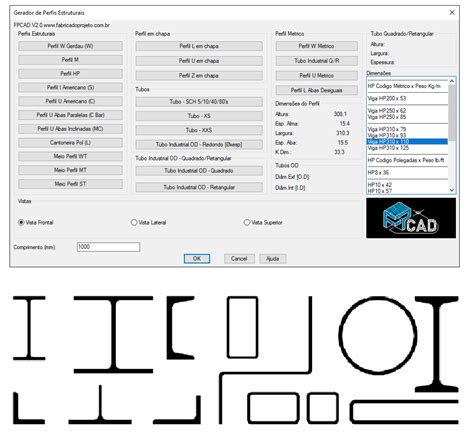The width and height of the screenshot is (474, 437).
Task: Choose Viga HP200 x 53 from the list
Action: [387, 98]
